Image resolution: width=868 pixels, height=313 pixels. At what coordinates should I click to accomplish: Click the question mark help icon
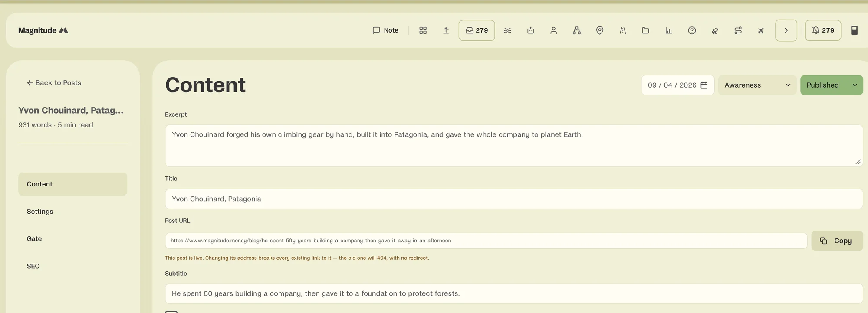[692, 30]
